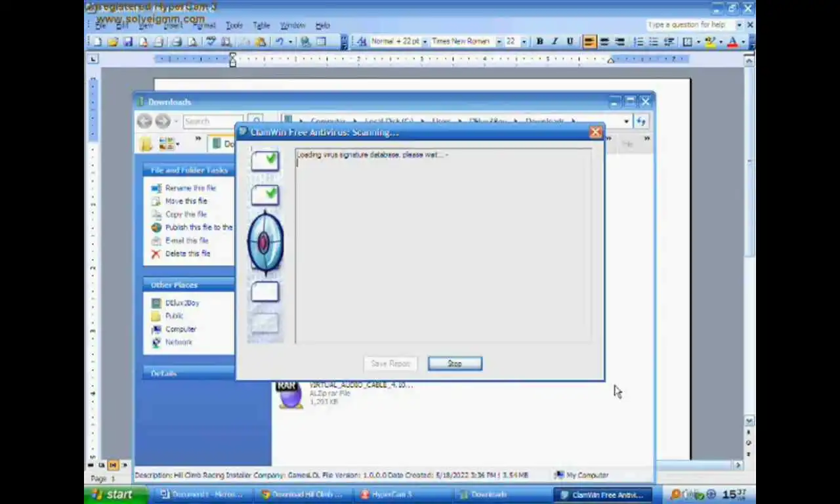
Task: Click the Forward arrow in Downloads window
Action: click(162, 121)
